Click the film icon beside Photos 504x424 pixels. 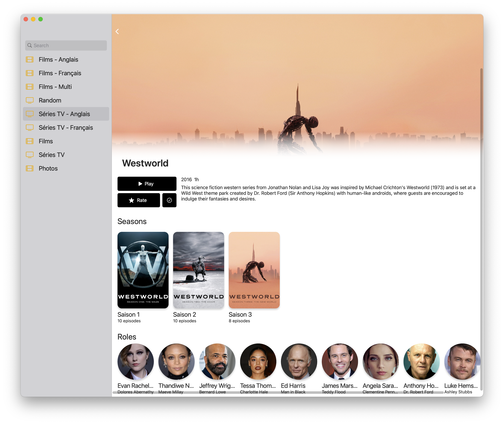[29, 168]
